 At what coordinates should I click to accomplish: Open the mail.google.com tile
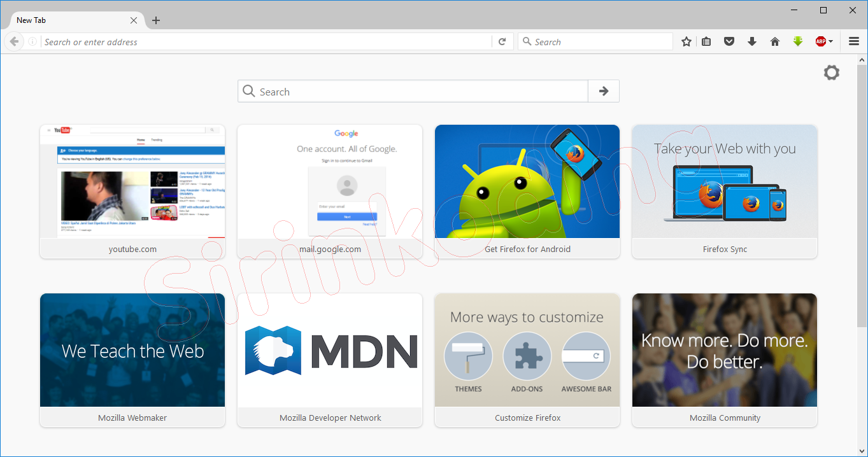[x=330, y=192]
